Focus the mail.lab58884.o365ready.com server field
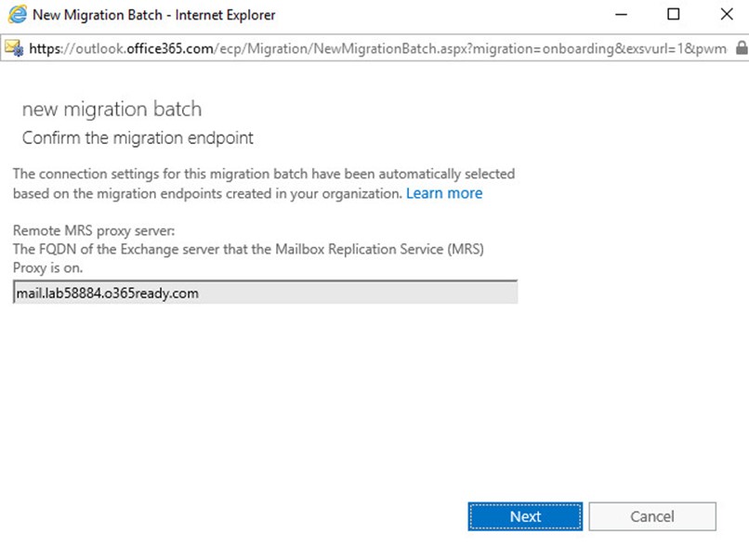This screenshot has width=749, height=560. click(x=265, y=293)
